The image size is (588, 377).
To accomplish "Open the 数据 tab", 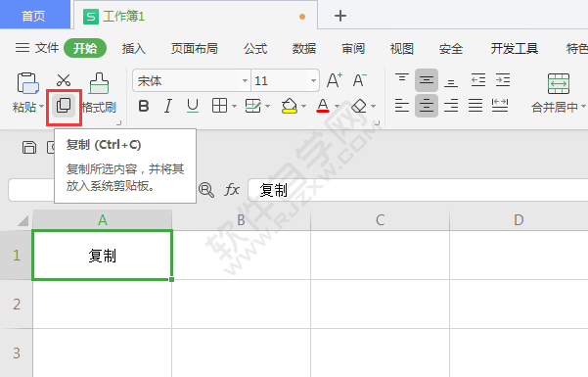I will coord(304,48).
